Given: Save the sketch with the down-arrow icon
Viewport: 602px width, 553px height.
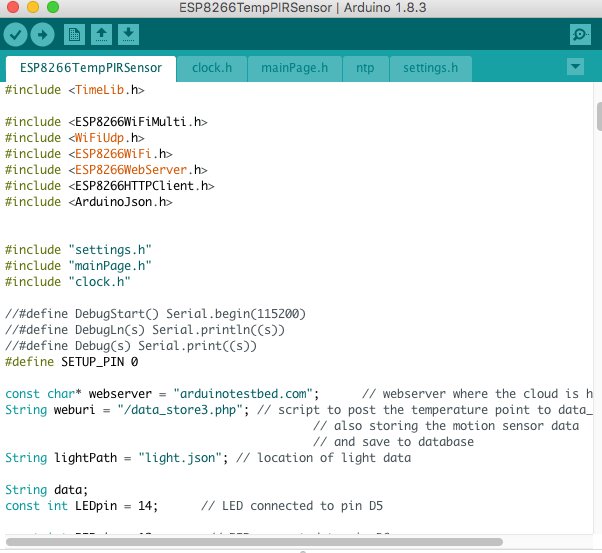Looking at the screenshot, I should click(x=128, y=35).
